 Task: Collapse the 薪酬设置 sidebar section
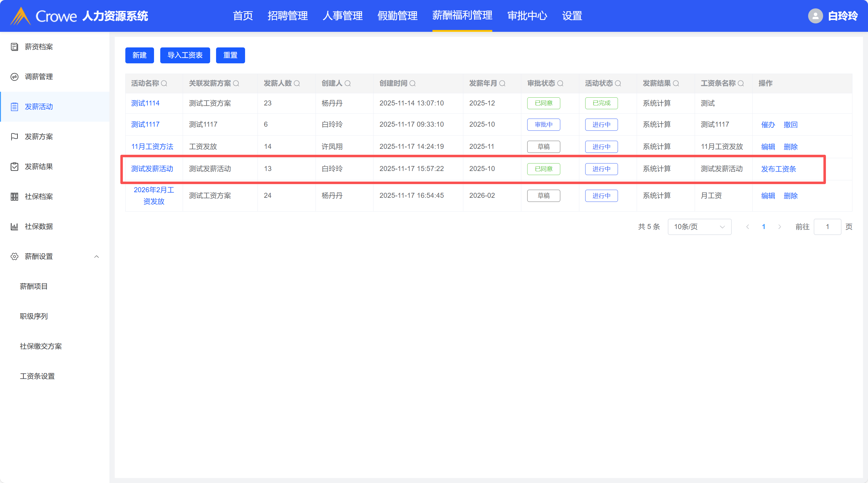click(x=96, y=257)
